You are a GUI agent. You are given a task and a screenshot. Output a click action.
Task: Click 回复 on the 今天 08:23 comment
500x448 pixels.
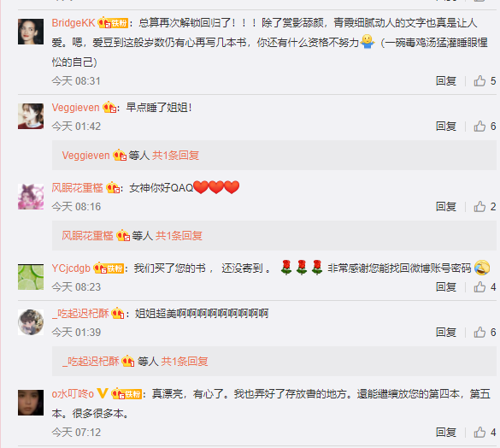point(446,287)
